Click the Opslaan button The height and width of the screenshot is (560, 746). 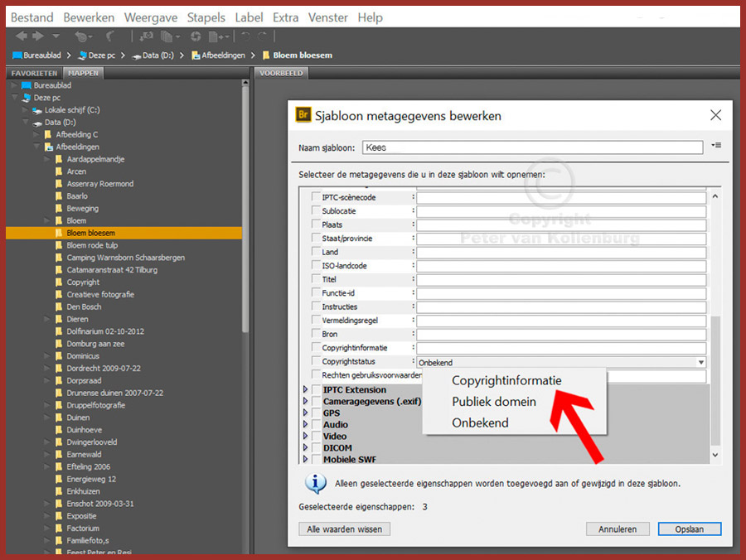690,529
